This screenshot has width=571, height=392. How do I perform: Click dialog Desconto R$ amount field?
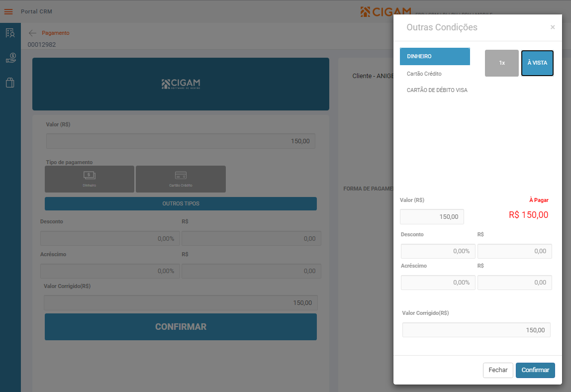click(x=515, y=251)
